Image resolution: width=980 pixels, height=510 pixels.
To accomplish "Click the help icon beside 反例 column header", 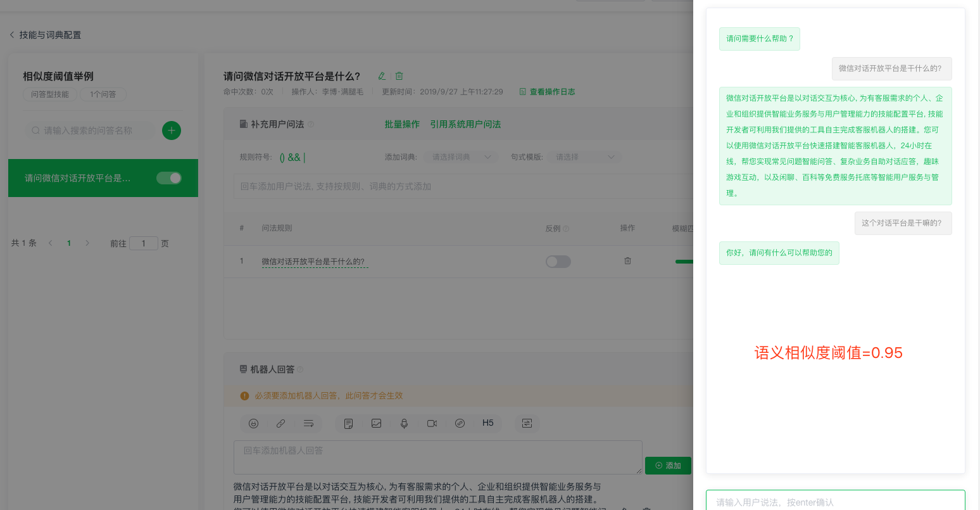I will tap(566, 229).
